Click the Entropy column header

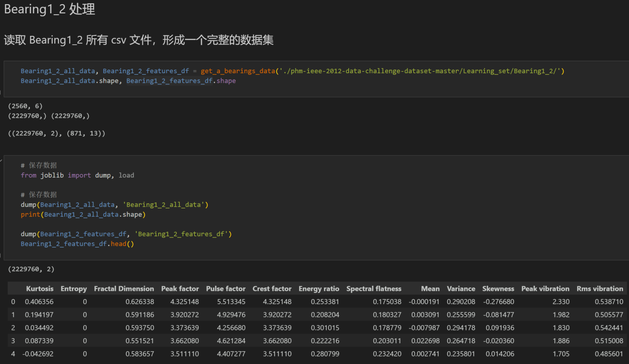coord(74,289)
